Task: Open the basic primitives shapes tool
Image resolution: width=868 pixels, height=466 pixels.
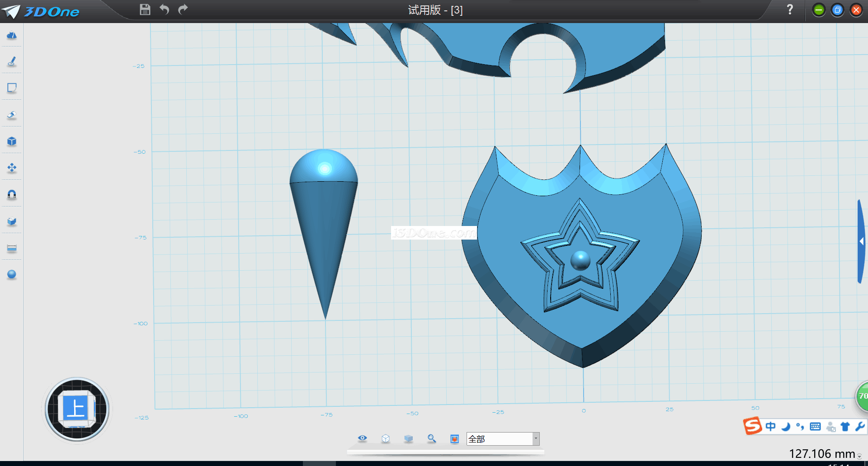Action: coord(12,35)
